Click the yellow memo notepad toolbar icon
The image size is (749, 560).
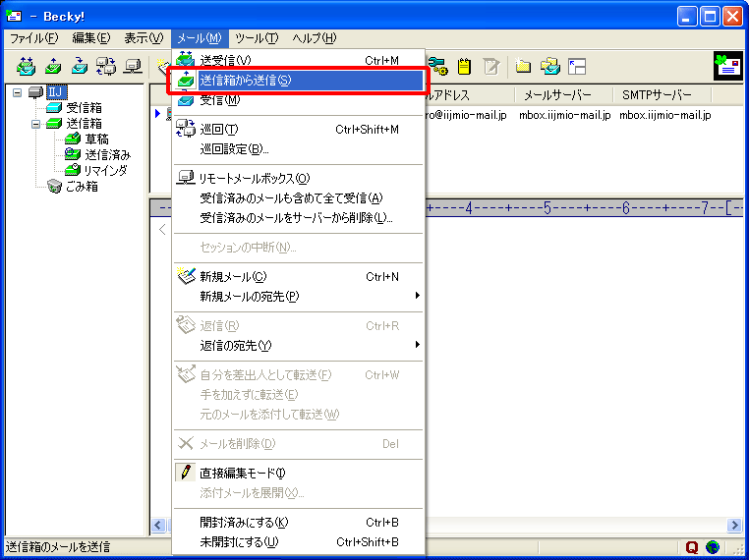[464, 67]
